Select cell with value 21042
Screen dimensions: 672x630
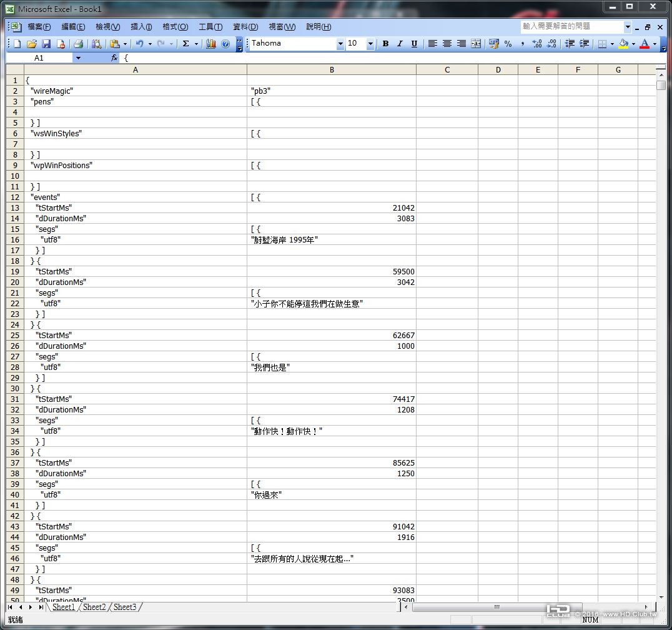(332, 208)
